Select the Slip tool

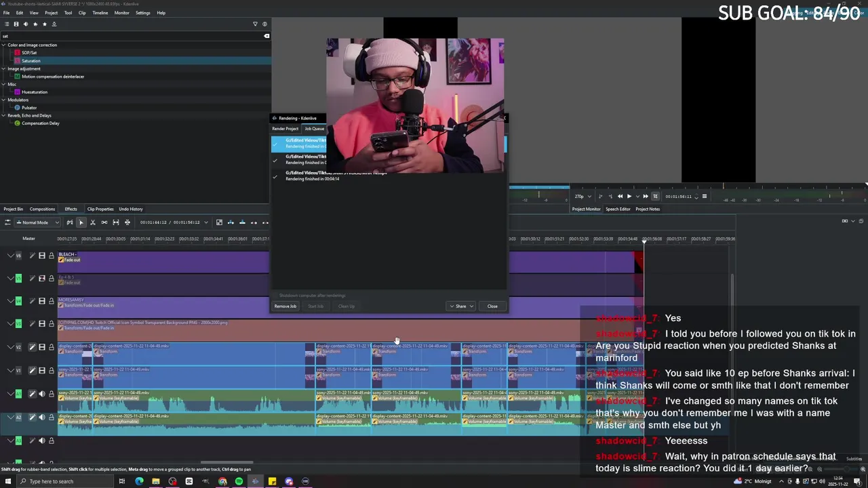point(115,222)
